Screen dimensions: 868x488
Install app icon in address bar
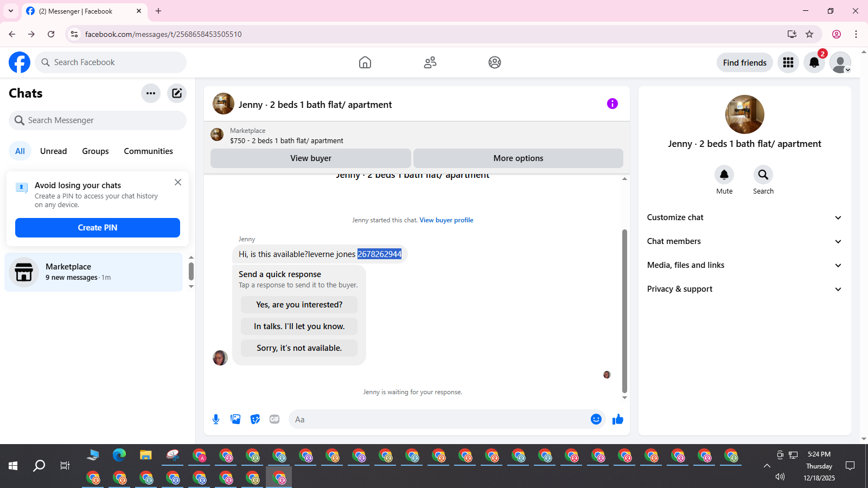792,34
